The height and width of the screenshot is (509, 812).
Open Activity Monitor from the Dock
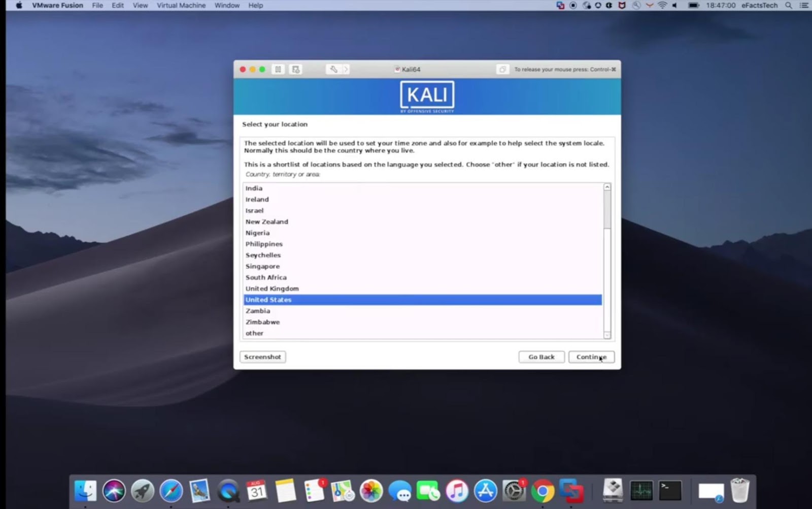tap(641, 491)
